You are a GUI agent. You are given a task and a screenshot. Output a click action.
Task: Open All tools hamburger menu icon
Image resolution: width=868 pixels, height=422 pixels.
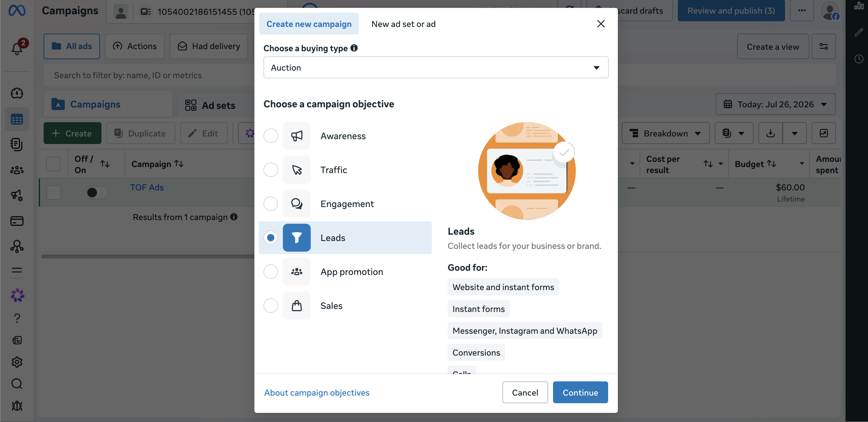click(17, 270)
